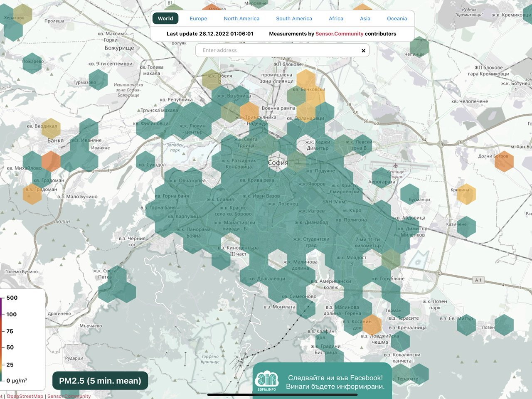Switch to the Europe tab
The image size is (532, 399).
click(198, 19)
